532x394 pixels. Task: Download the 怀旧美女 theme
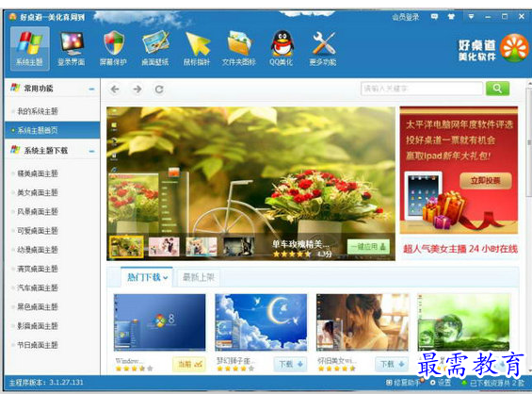[x=392, y=365]
